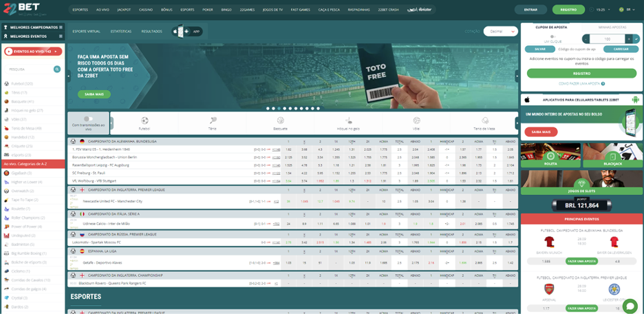Open the live chat bubble icon
This screenshot has height=314, width=644.
coord(630,306)
